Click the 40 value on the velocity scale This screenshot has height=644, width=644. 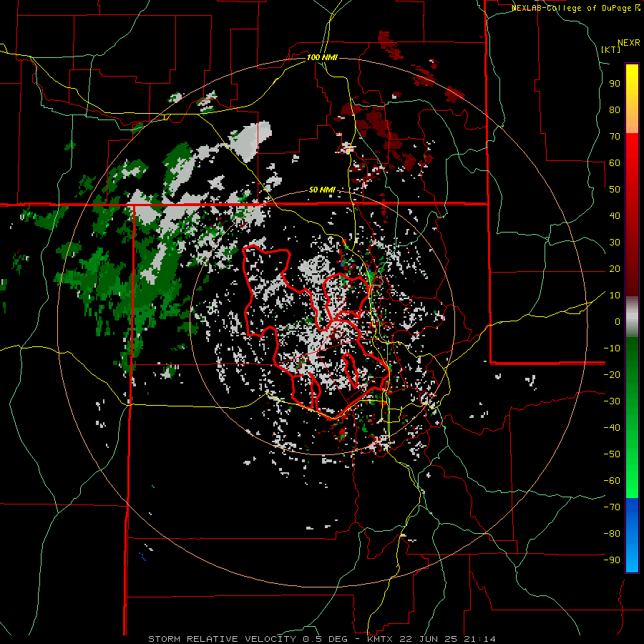pyautogui.click(x=615, y=215)
